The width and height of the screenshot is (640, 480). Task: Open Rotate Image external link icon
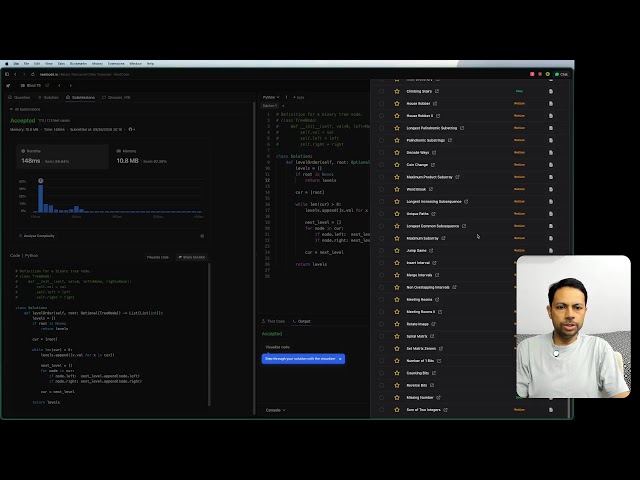(433, 324)
